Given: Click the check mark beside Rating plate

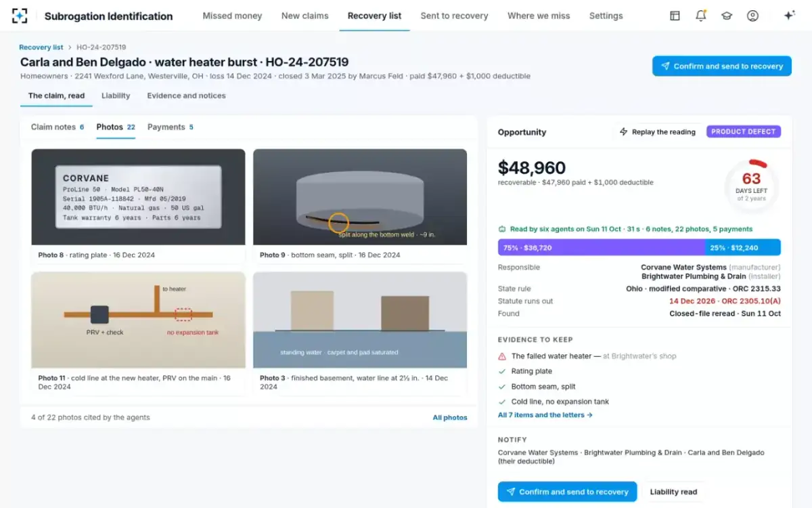Looking at the screenshot, I should pyautogui.click(x=502, y=371).
